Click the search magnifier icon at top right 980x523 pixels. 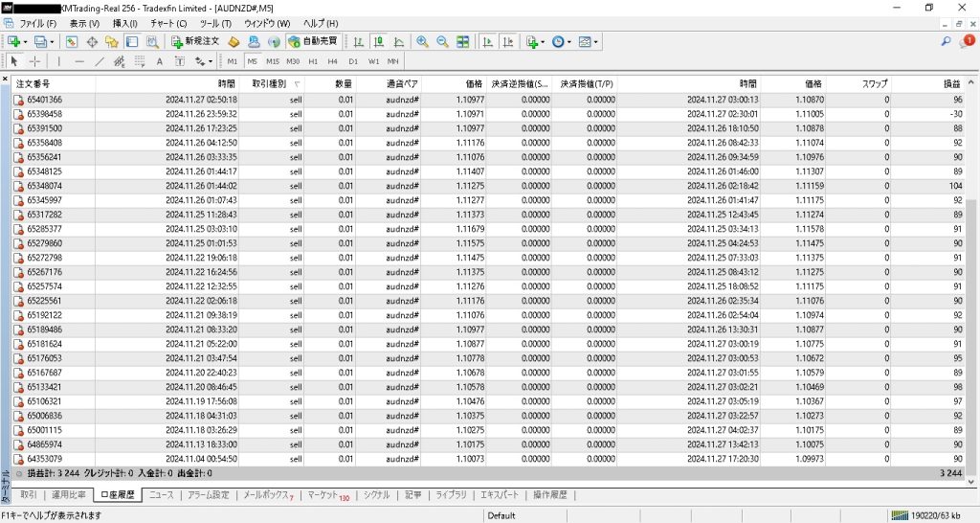click(946, 42)
